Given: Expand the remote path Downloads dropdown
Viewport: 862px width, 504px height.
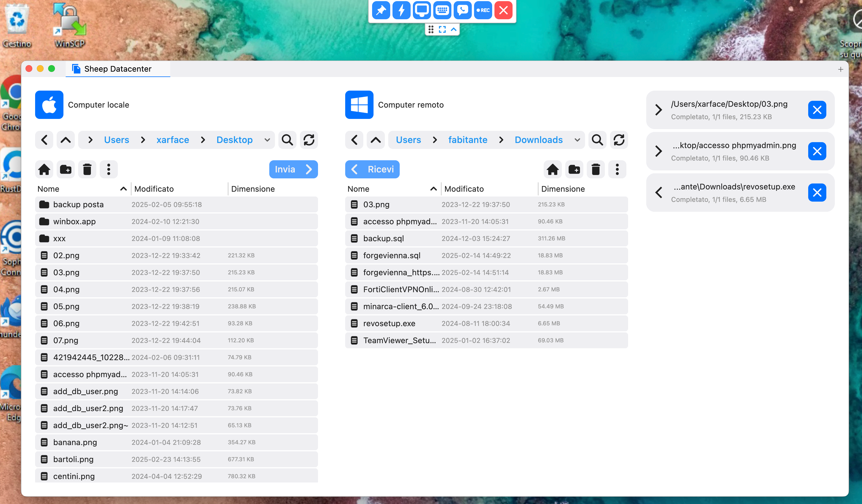Looking at the screenshot, I should point(577,140).
